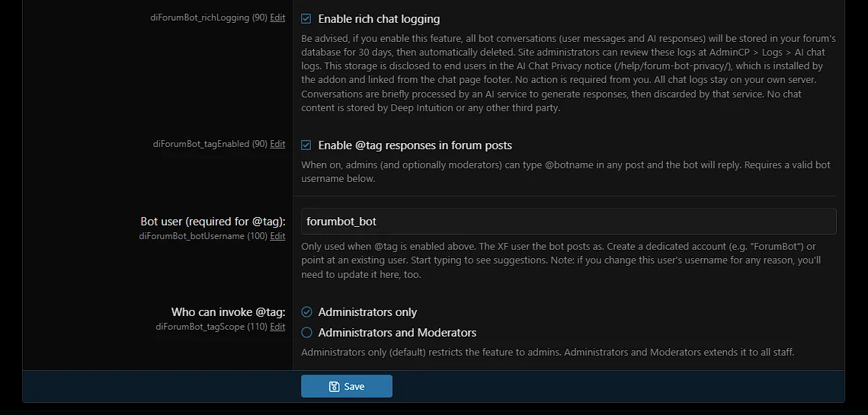Image resolution: width=868 pixels, height=415 pixels.
Task: Click the "Enable rich chat logging" label text
Action: click(379, 19)
